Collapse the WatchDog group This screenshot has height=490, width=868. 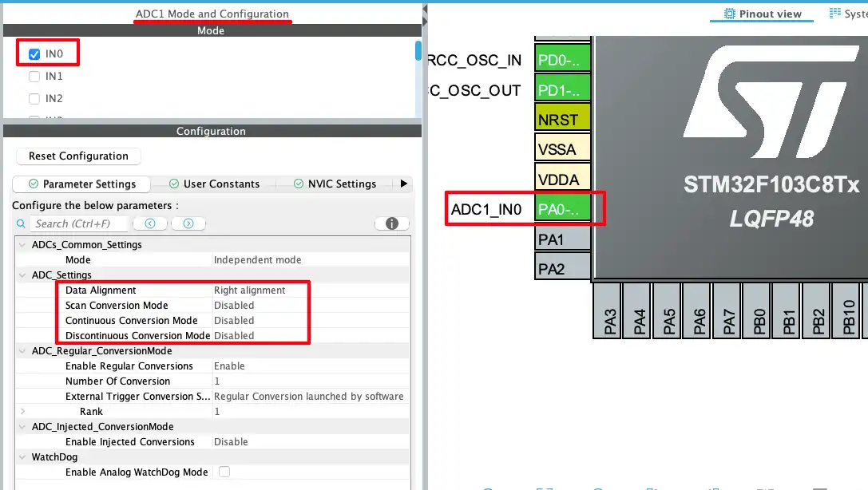(22, 456)
